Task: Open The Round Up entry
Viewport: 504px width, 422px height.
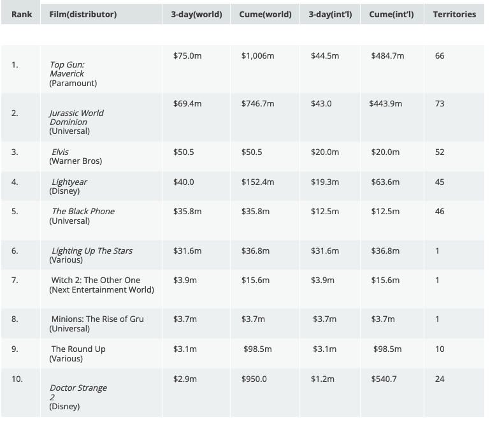Action: pyautogui.click(x=78, y=349)
